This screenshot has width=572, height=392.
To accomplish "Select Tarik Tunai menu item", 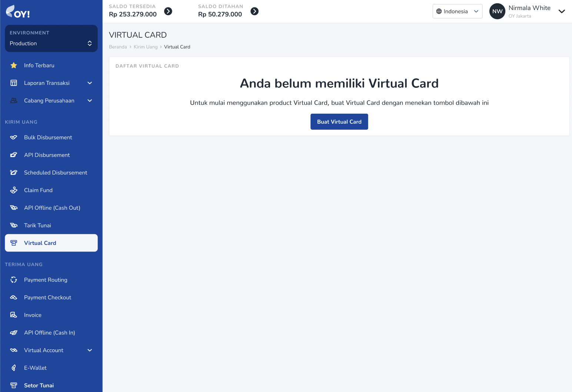I will 51,226.
